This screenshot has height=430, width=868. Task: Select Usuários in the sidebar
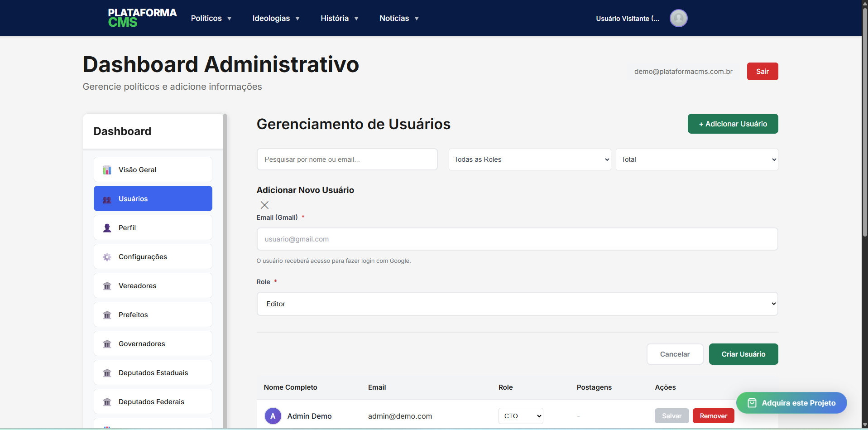(153, 199)
